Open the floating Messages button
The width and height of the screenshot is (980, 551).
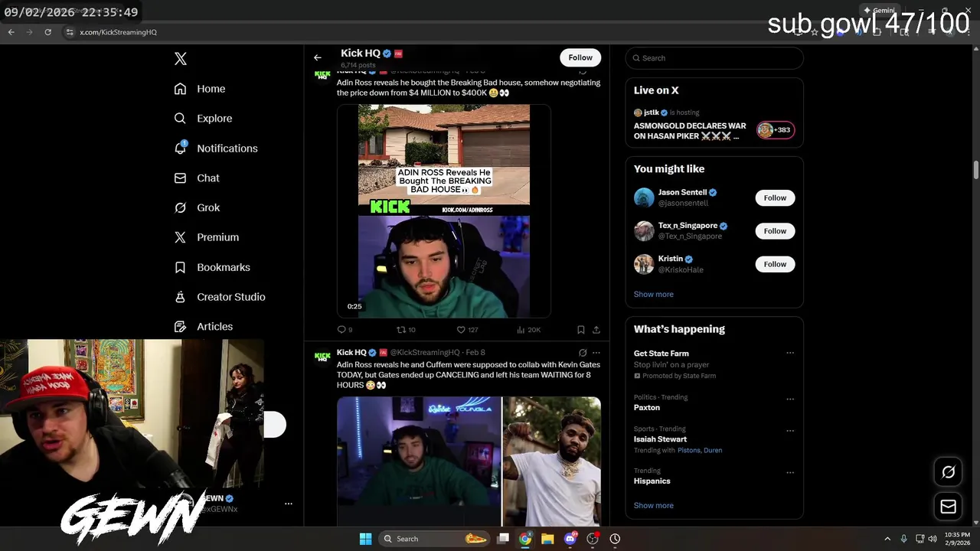point(948,507)
